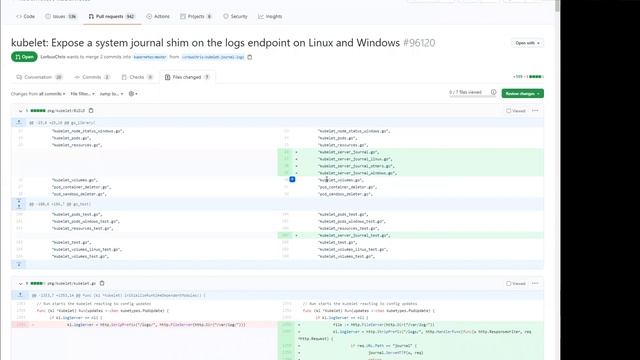Click the removed kl.logServer line
The width and height of the screenshot is (640, 360).
pyautogui.click(x=144, y=324)
